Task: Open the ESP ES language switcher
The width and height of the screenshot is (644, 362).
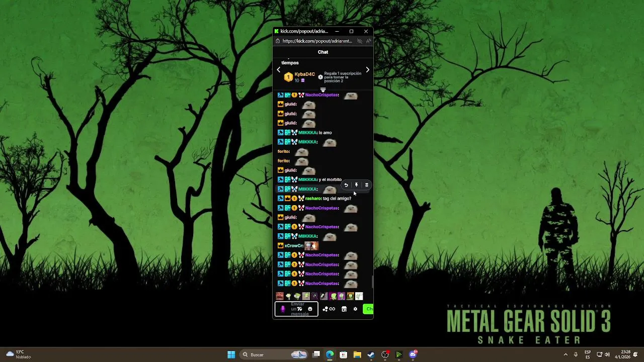Action: pos(588,354)
